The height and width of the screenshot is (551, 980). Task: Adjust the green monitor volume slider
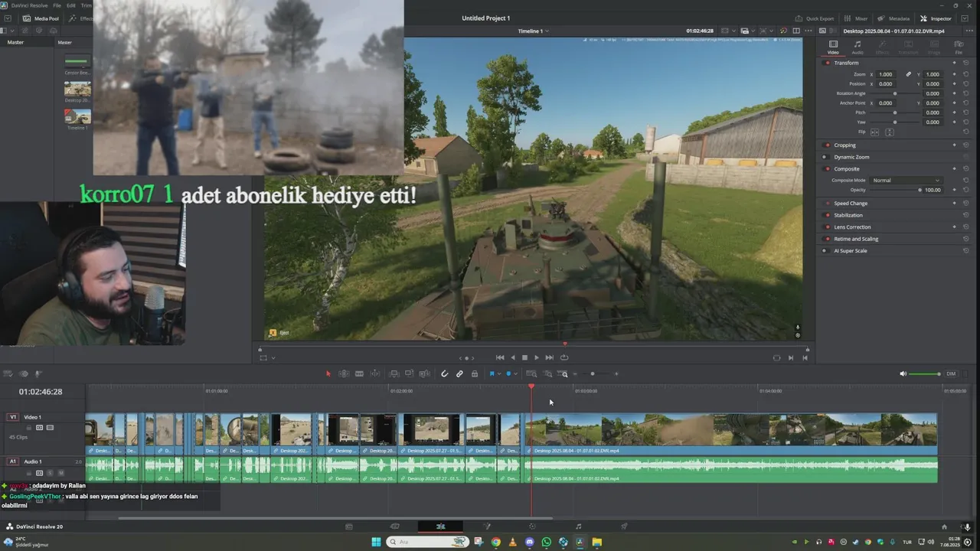tap(926, 373)
